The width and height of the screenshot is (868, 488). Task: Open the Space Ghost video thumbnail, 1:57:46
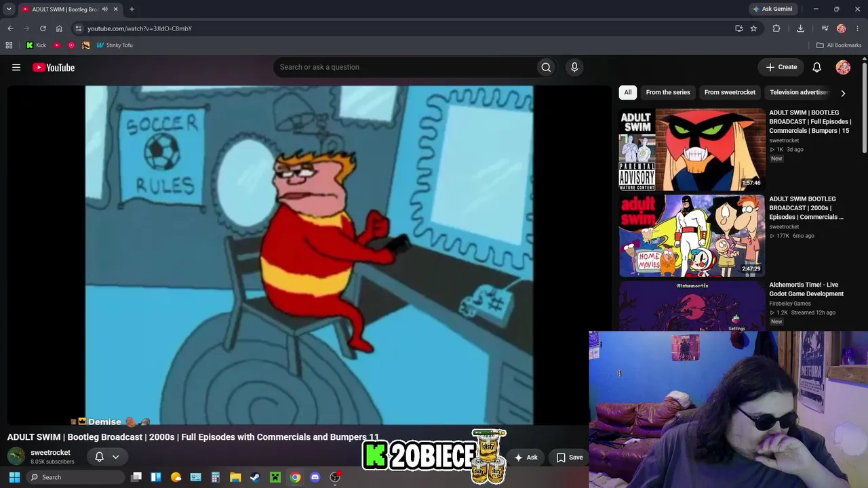[x=692, y=150]
